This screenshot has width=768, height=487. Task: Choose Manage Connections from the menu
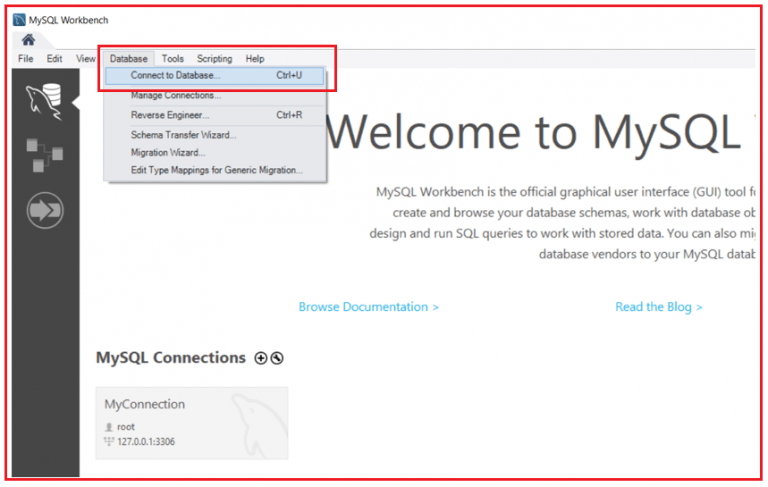[x=176, y=95]
